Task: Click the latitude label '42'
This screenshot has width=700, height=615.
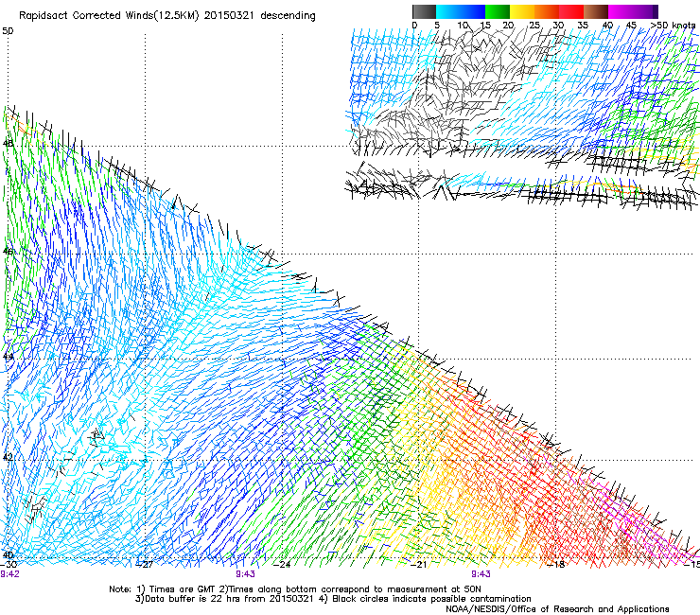Action: point(8,457)
